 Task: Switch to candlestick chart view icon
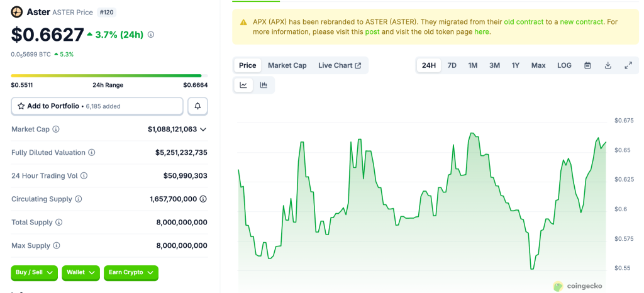pyautogui.click(x=264, y=85)
